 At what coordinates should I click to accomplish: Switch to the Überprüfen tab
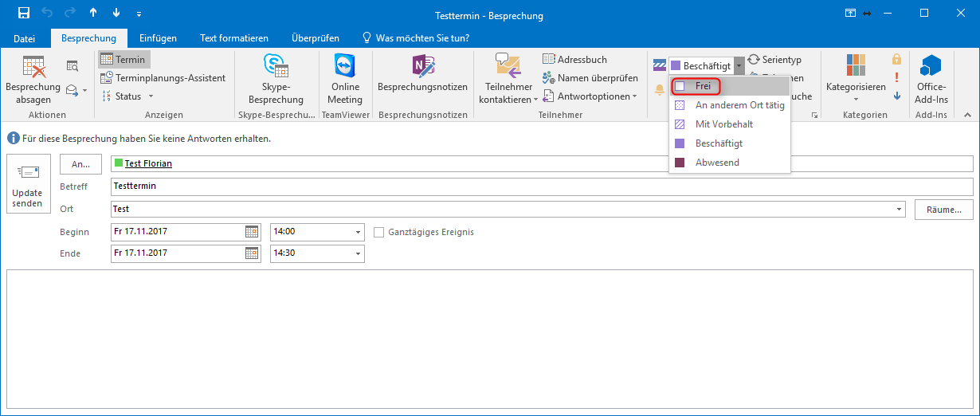pyautogui.click(x=316, y=38)
